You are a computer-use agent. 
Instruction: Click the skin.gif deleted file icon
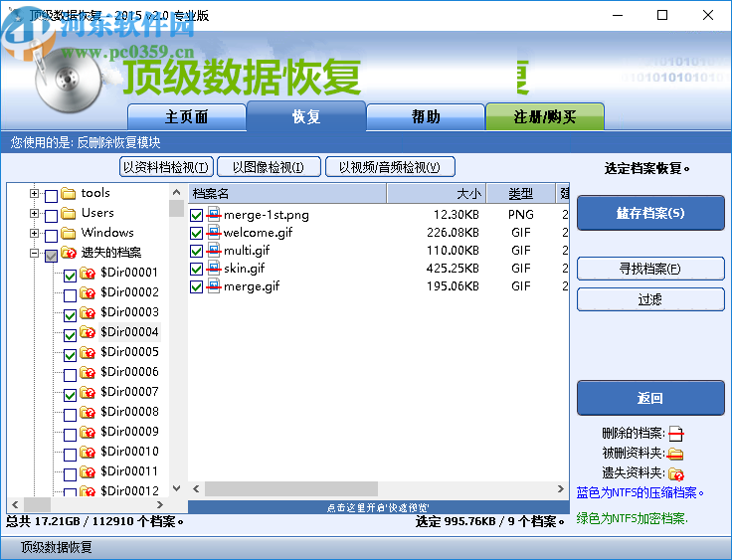(x=214, y=269)
